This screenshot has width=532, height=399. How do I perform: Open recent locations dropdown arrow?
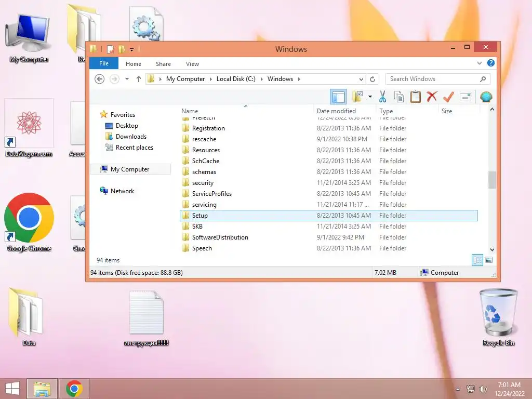(127, 79)
